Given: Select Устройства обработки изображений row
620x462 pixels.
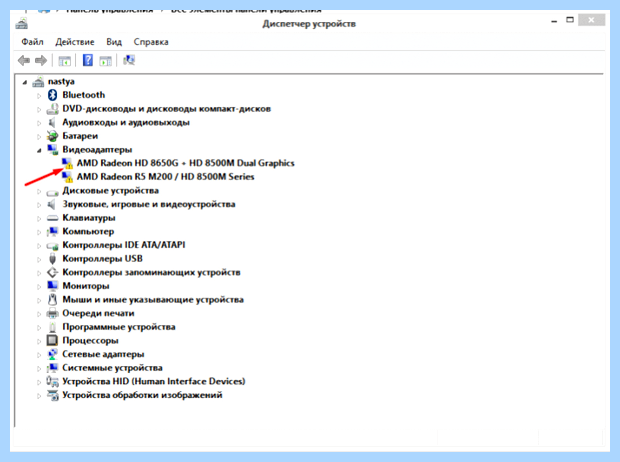Looking at the screenshot, I should point(142,395).
